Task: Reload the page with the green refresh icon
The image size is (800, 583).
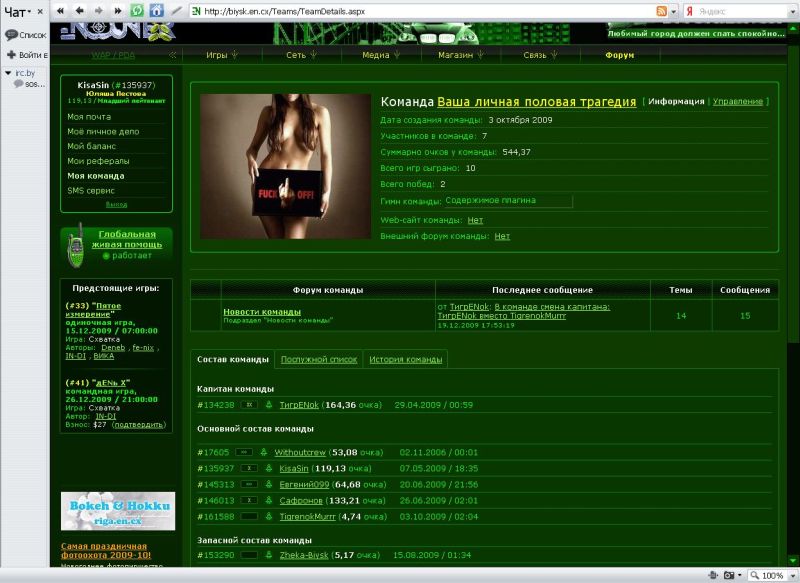Action: click(137, 11)
